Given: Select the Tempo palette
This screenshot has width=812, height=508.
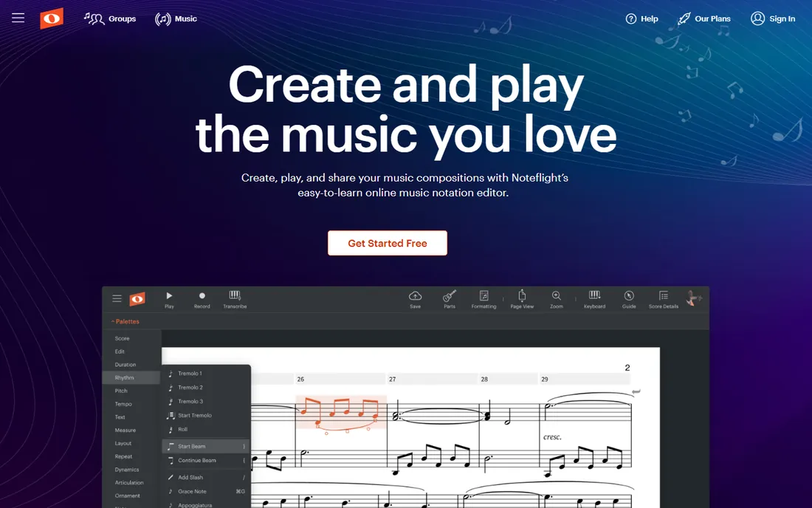Looking at the screenshot, I should click(x=123, y=404).
